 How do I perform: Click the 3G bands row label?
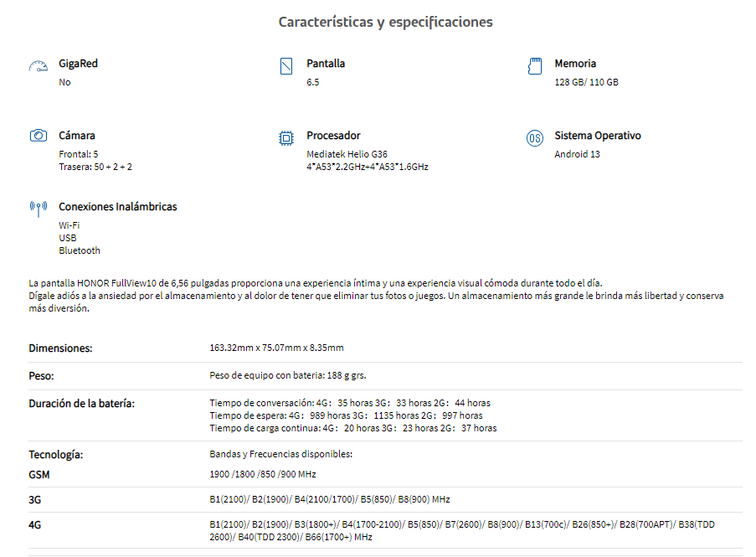tap(34, 500)
